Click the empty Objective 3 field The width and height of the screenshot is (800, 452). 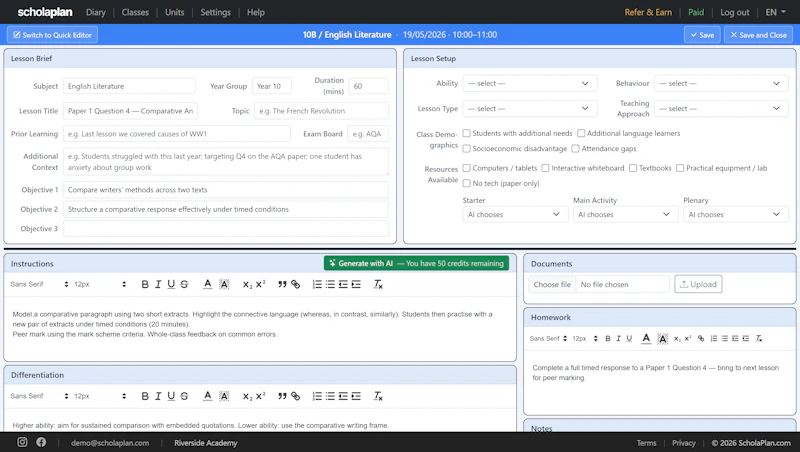pyautogui.click(x=226, y=229)
